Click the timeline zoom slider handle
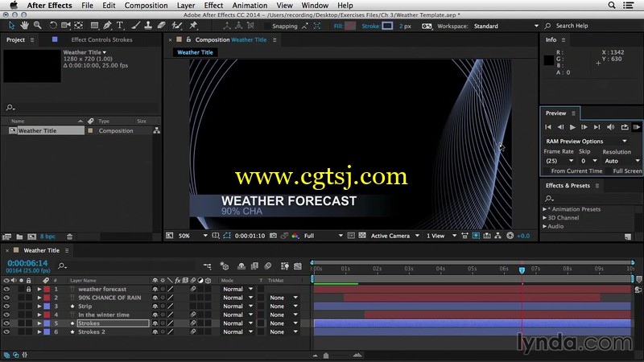The width and height of the screenshot is (644, 362). coord(326,356)
